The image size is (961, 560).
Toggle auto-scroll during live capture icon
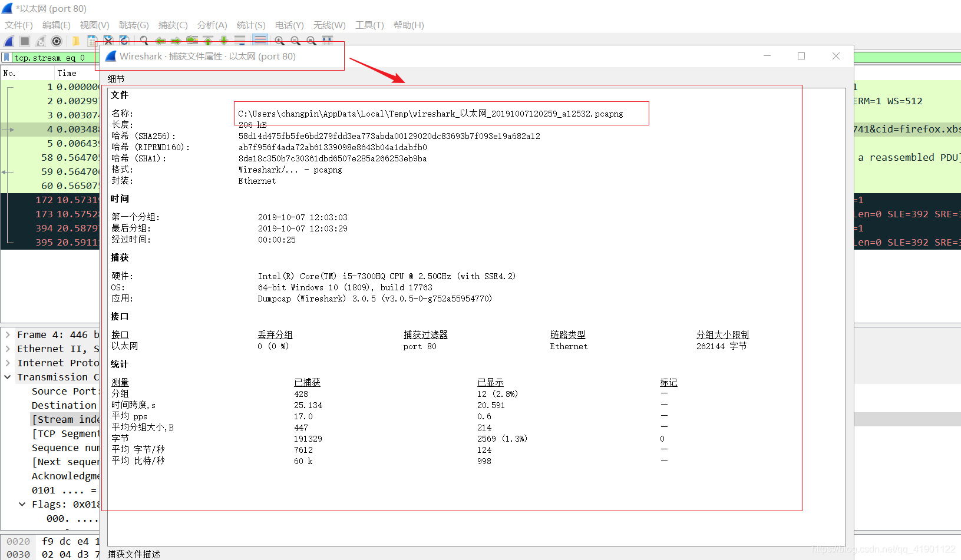pos(240,41)
